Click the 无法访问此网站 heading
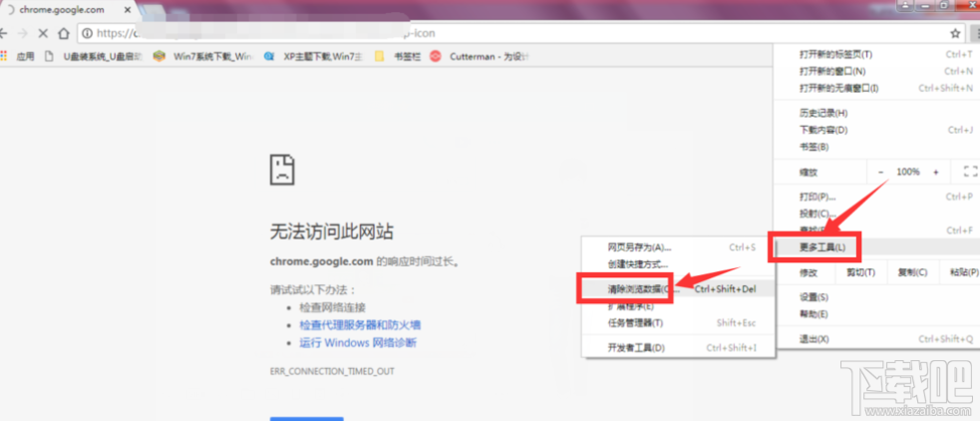The height and width of the screenshot is (421, 980). pos(332,232)
